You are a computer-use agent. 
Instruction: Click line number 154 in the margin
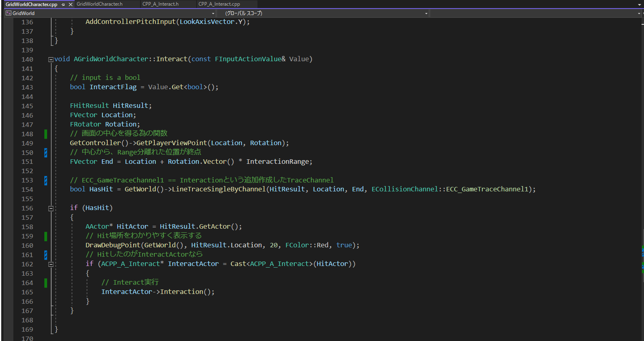tap(27, 190)
